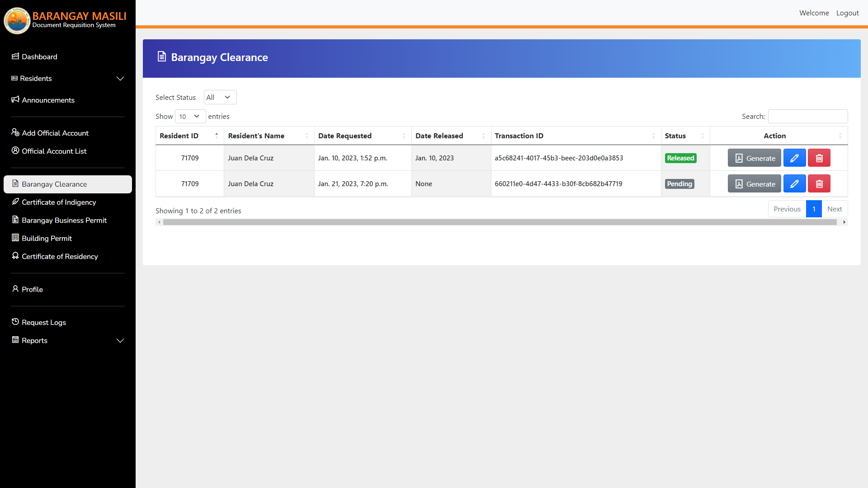Expand the Residents sidebar section
The width and height of the screenshot is (868, 488).
tap(120, 79)
